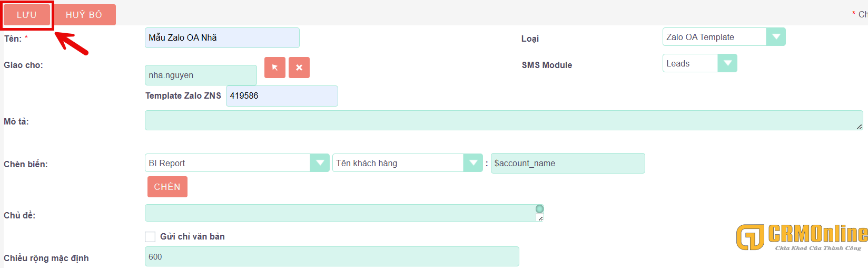Click the green circle icon in Chủ đề field

coord(539,209)
